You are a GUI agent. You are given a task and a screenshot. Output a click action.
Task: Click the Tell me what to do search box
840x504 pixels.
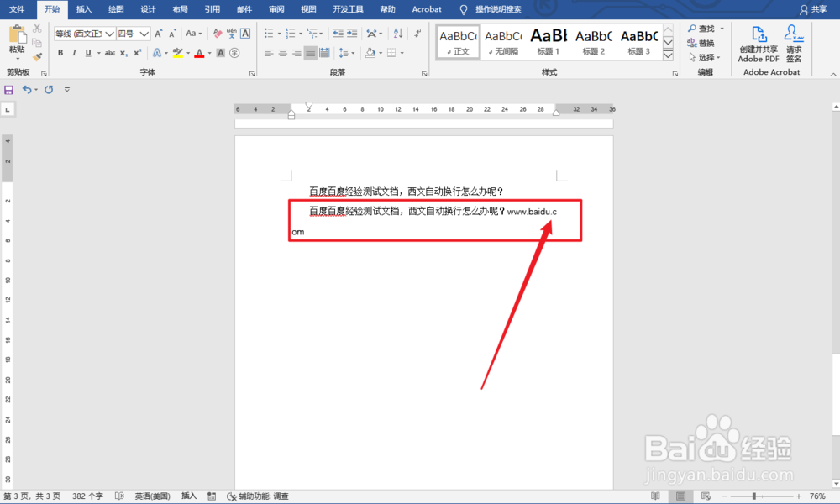click(x=498, y=9)
